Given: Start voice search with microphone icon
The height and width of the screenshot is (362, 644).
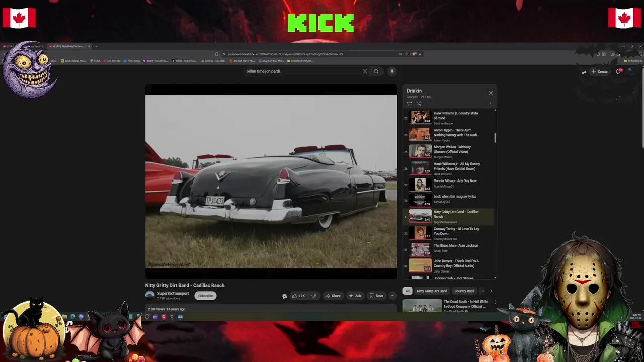Looking at the screenshot, I should point(392,71).
